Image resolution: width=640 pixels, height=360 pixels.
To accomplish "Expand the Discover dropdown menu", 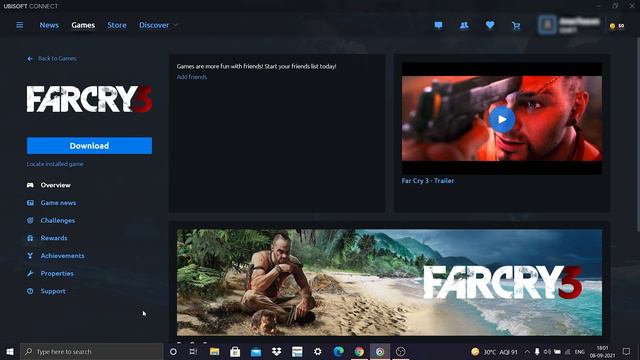I will pyautogui.click(x=158, y=25).
